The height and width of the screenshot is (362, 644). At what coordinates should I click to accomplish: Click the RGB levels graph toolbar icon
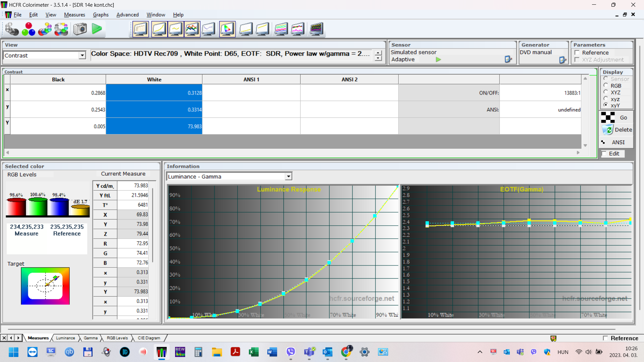pos(192,29)
